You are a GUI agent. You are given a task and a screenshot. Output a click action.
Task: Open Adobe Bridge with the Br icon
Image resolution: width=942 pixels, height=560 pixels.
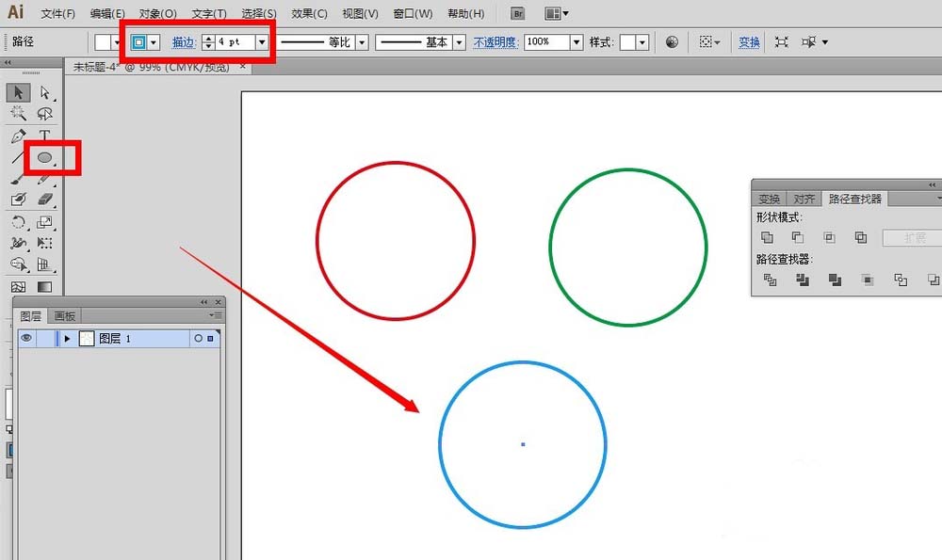click(517, 13)
